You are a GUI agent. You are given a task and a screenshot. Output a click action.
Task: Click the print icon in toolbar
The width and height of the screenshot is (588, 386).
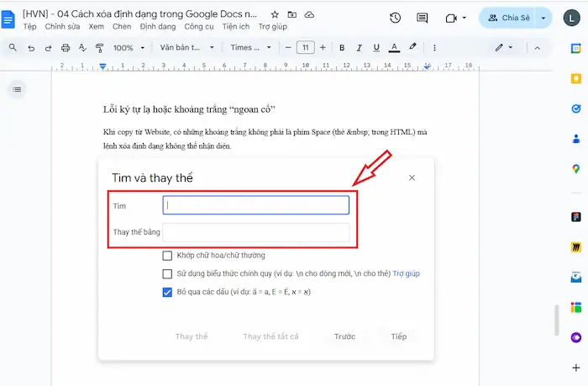65,48
